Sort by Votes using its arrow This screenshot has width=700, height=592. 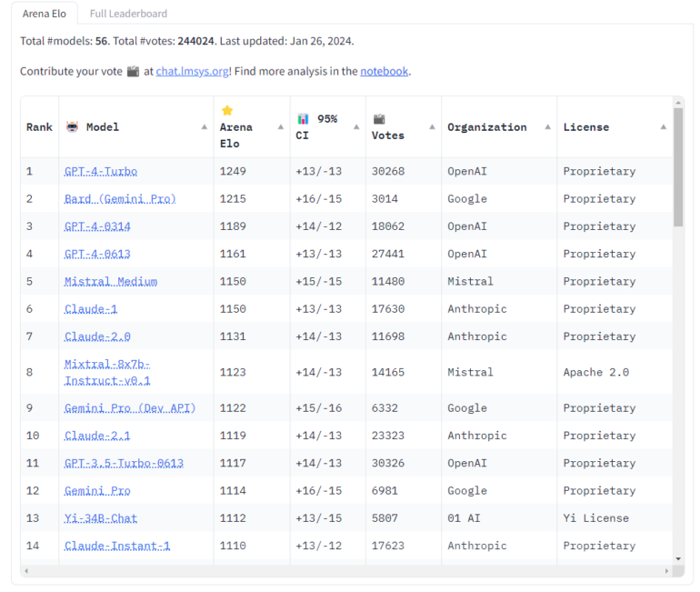coord(431,127)
